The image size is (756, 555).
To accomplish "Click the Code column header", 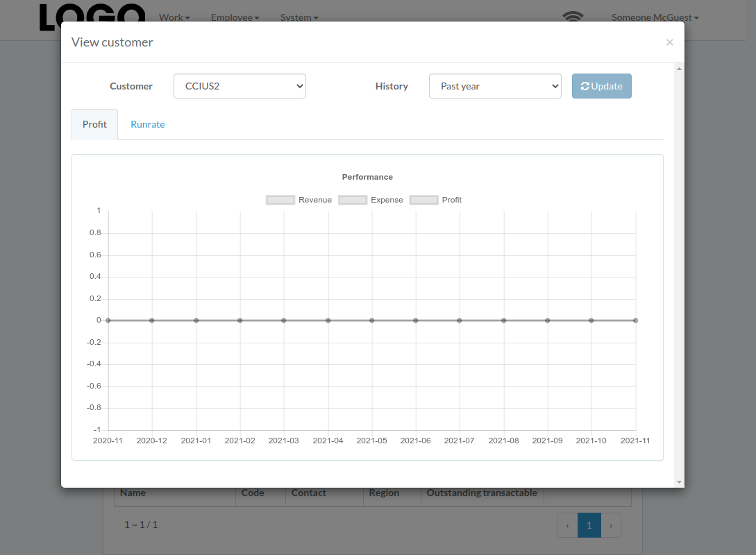I will [253, 493].
